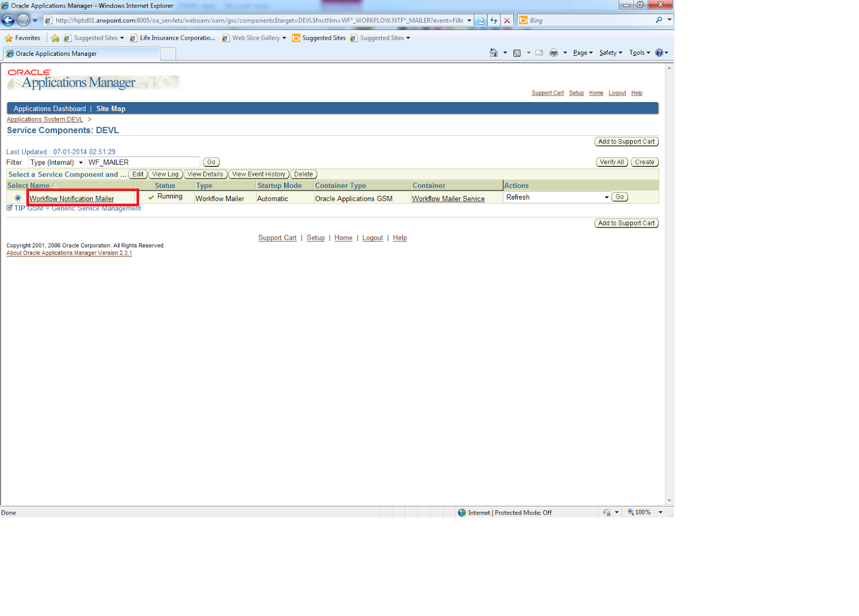This screenshot has height=616, width=859.
Task: Open the zoom level 100% dropdown
Action: coord(660,512)
